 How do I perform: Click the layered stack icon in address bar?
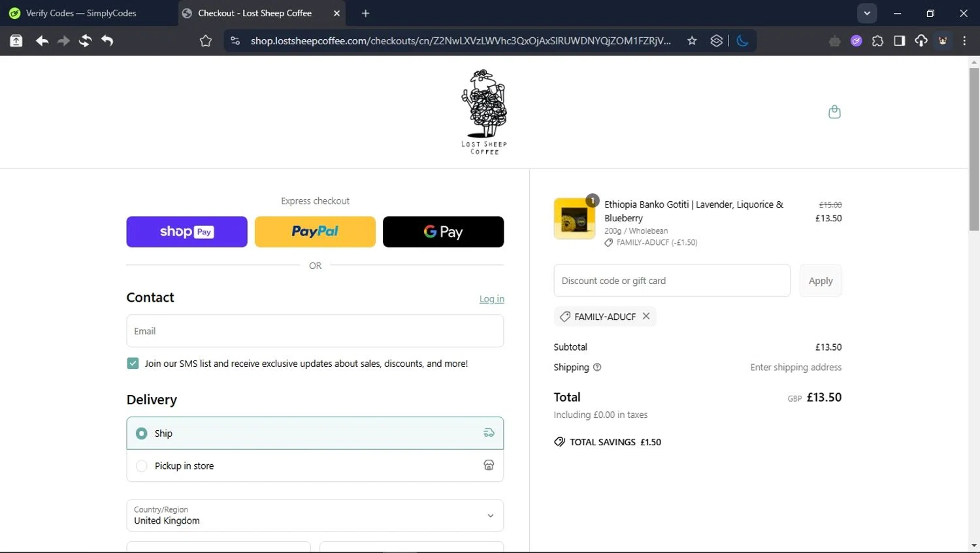coord(717,40)
